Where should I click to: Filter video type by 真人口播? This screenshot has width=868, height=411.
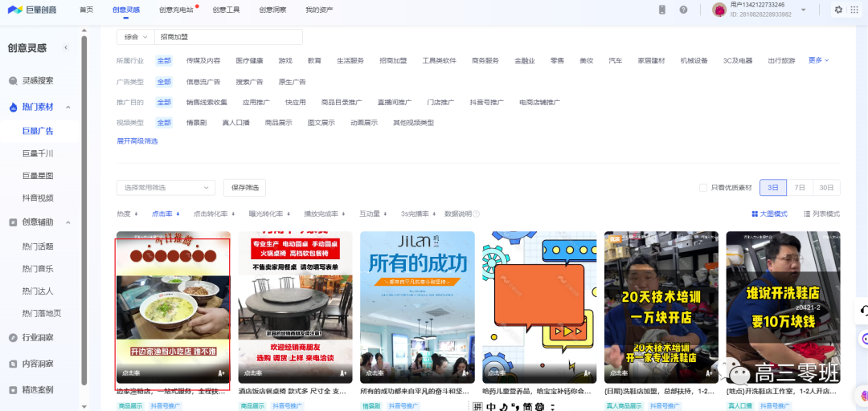(x=235, y=123)
